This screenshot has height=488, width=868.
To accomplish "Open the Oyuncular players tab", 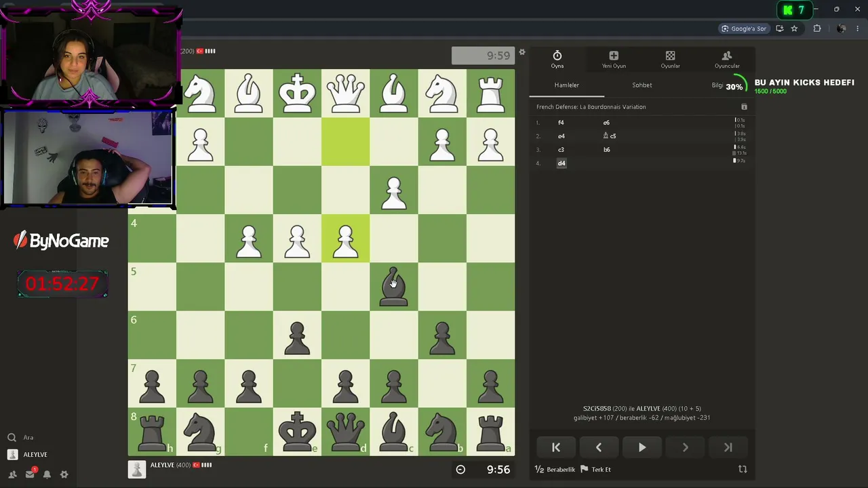I will pyautogui.click(x=727, y=60).
